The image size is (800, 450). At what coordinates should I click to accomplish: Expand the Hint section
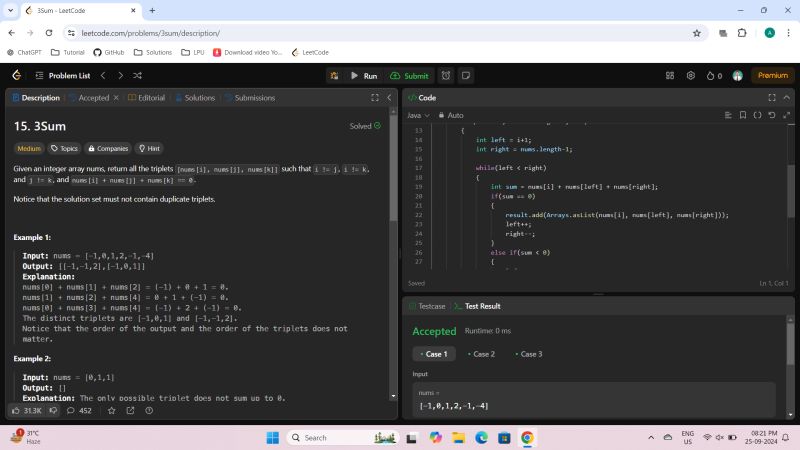coord(150,148)
